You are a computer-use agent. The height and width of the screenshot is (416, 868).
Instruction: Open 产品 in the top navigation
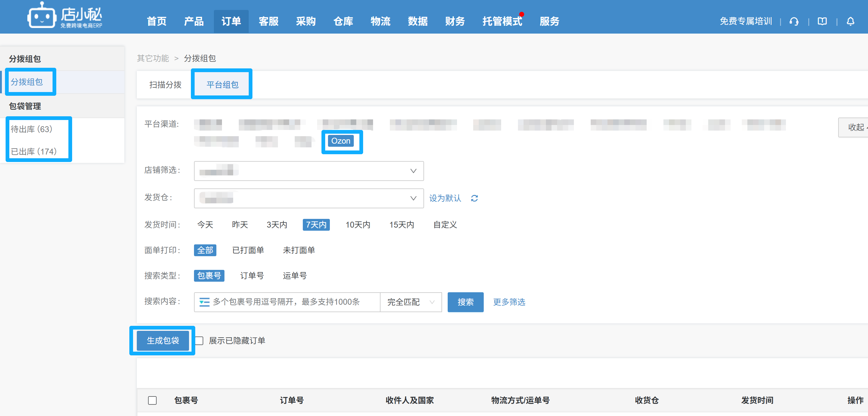click(x=194, y=21)
